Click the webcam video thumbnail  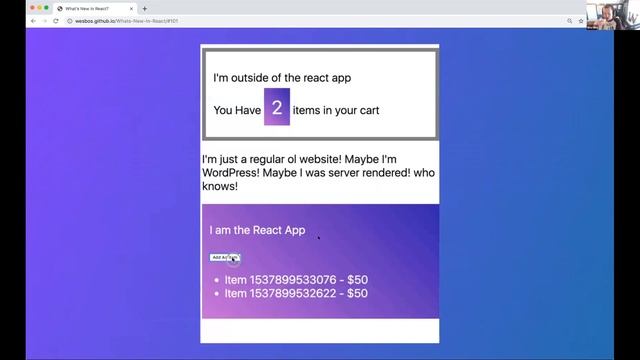coord(613,15)
